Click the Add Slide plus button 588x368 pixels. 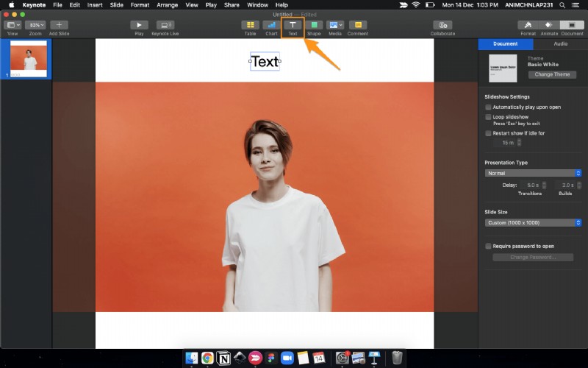[59, 25]
